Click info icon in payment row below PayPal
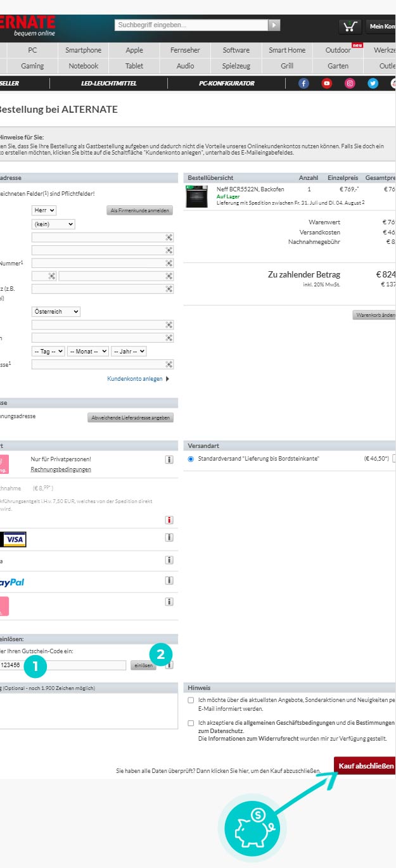 coord(169,602)
